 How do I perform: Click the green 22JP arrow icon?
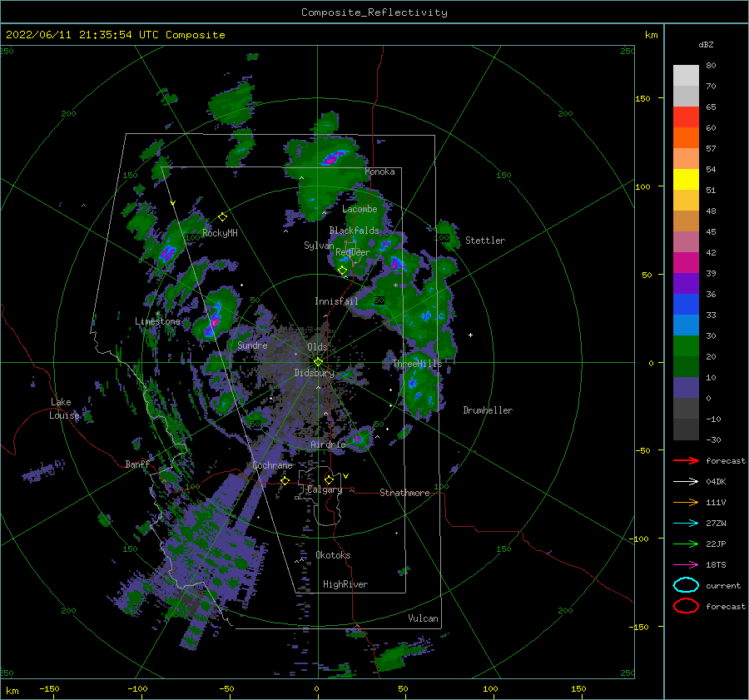686,544
